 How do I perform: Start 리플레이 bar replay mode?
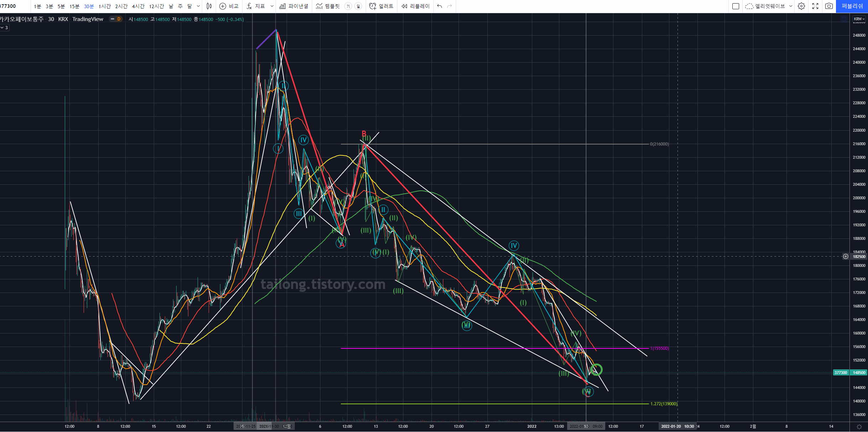[x=415, y=6]
